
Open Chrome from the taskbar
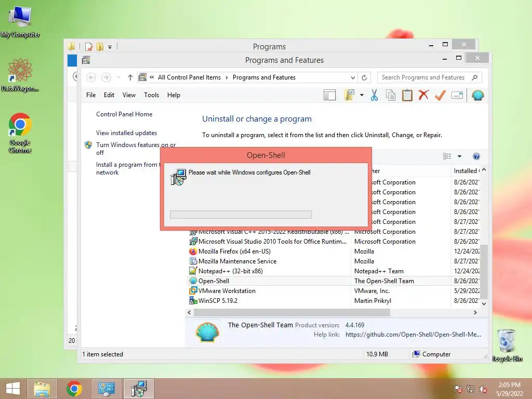[74, 389]
